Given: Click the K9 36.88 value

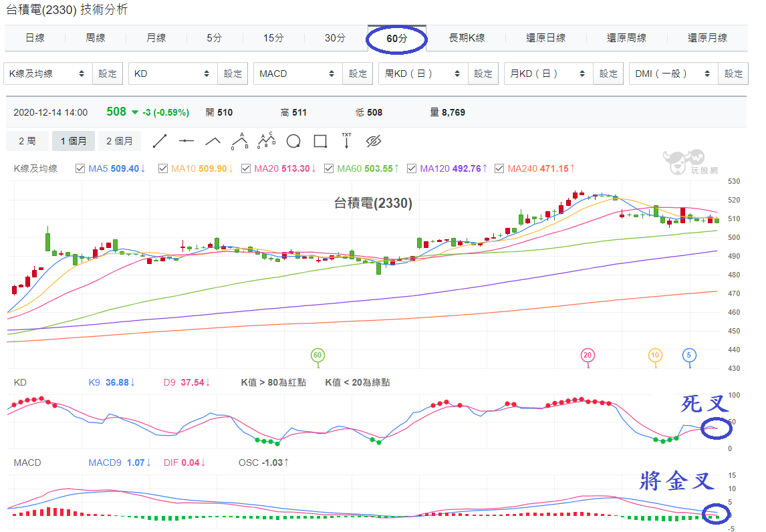Looking at the screenshot, I should [112, 382].
